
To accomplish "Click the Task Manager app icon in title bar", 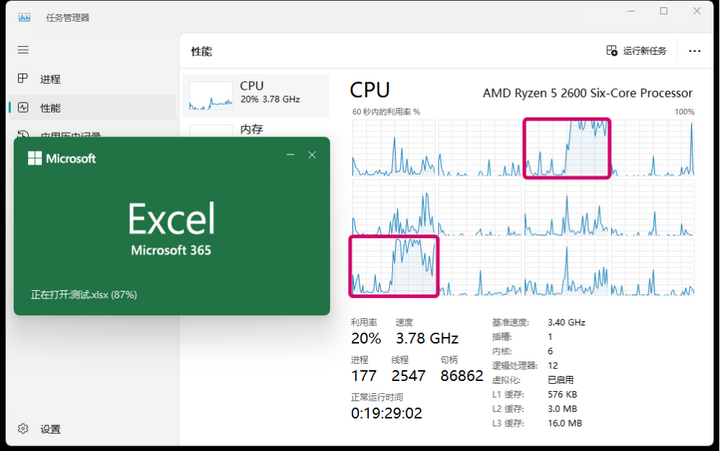I will click(23, 16).
